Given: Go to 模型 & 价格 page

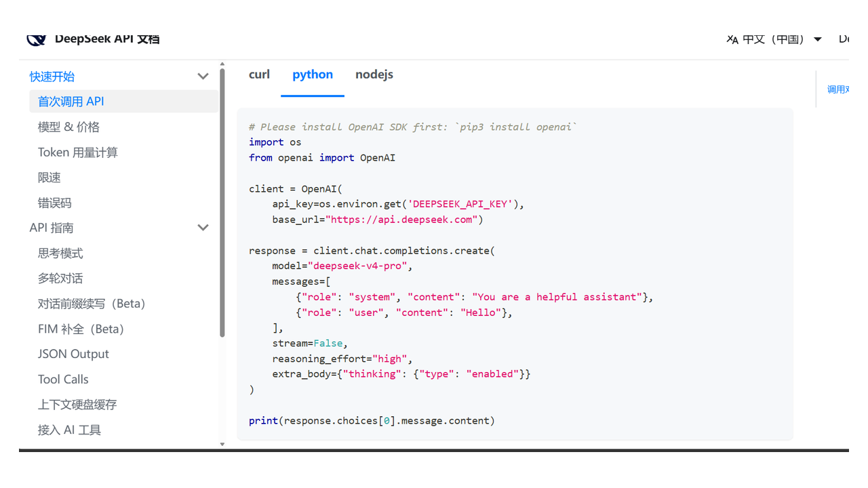Looking at the screenshot, I should pyautogui.click(x=68, y=127).
